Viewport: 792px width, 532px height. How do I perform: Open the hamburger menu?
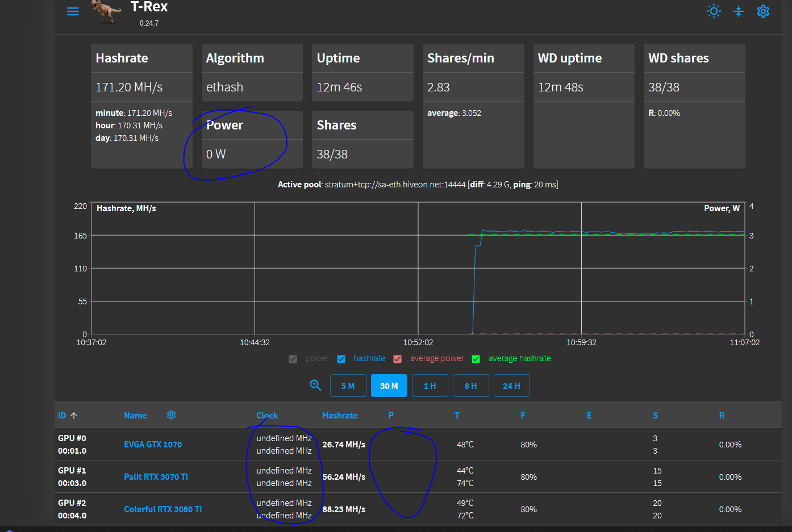[x=73, y=11]
